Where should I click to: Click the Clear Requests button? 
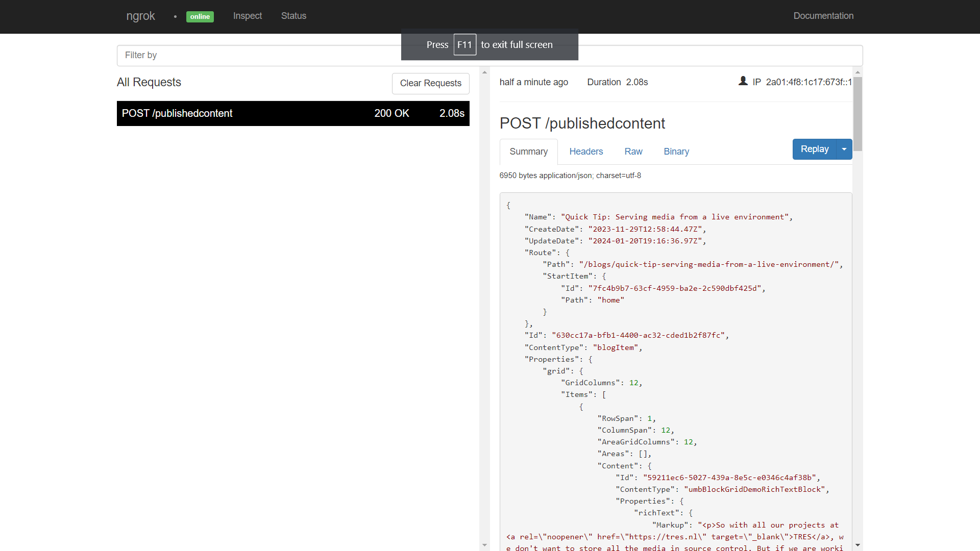(x=430, y=83)
